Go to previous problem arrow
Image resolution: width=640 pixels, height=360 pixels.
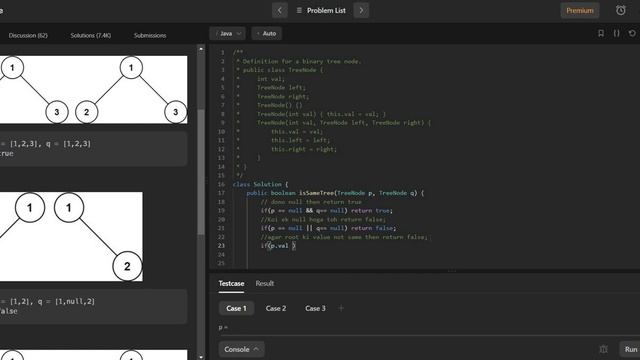coord(280,10)
